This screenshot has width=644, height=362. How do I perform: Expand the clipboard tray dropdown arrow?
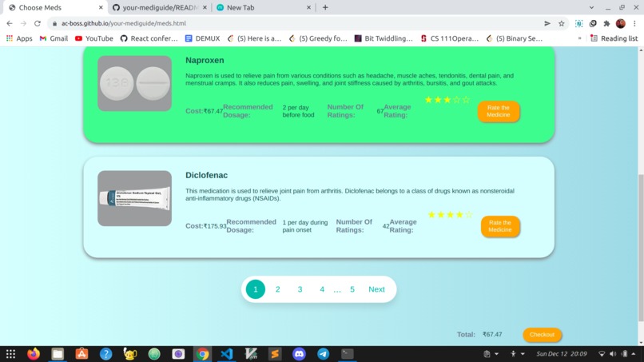click(496, 354)
